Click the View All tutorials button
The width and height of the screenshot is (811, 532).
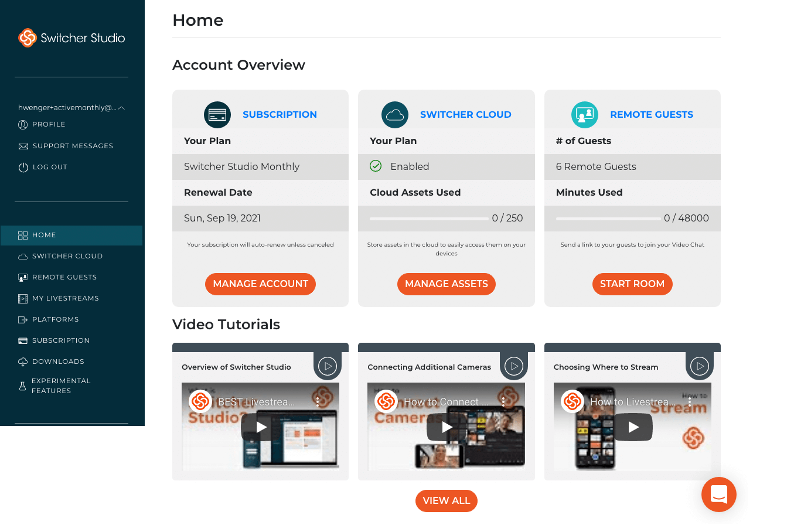click(x=447, y=501)
